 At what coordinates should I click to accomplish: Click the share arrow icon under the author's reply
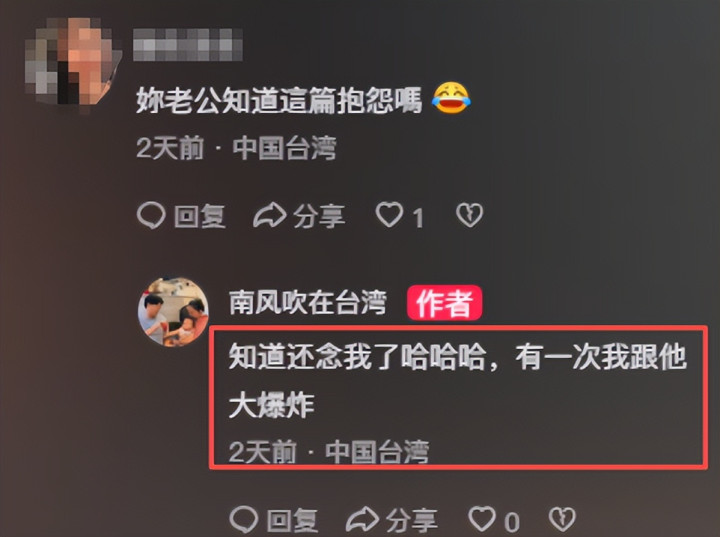(362, 520)
